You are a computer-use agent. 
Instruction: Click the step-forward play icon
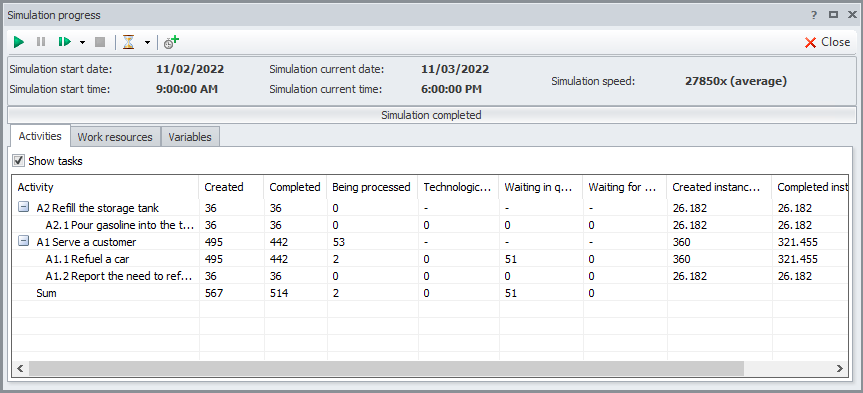click(x=65, y=42)
